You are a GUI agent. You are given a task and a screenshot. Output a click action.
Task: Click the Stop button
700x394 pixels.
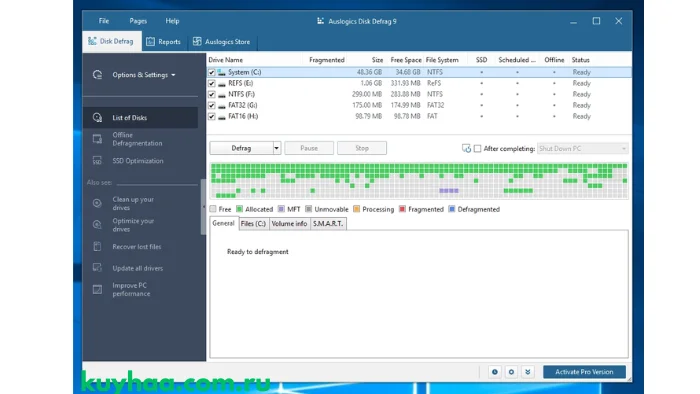pyautogui.click(x=362, y=148)
